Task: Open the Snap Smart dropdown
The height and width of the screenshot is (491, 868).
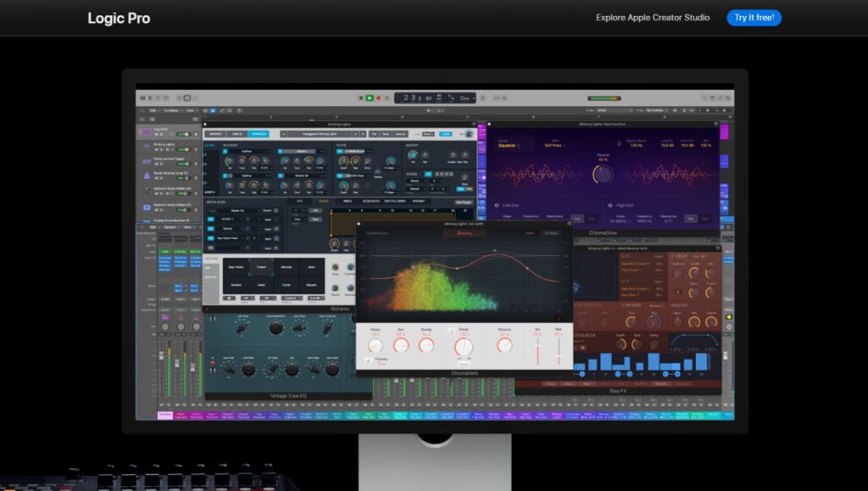Action: (x=611, y=110)
